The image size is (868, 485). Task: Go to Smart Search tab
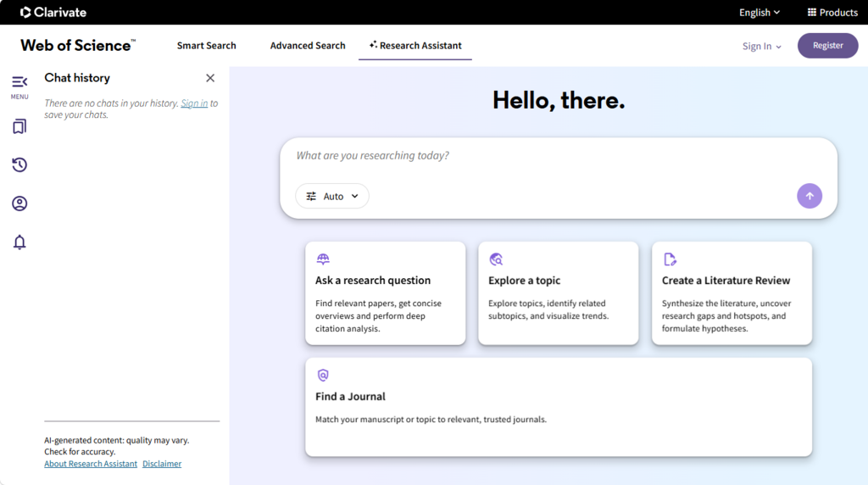(x=207, y=46)
